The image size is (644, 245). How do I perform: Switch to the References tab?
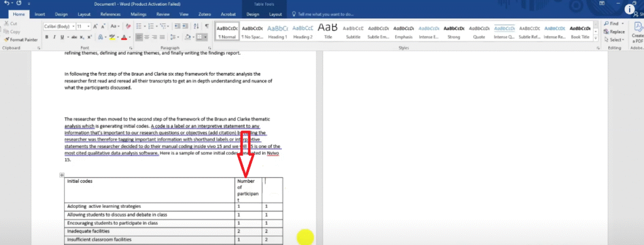point(111,14)
